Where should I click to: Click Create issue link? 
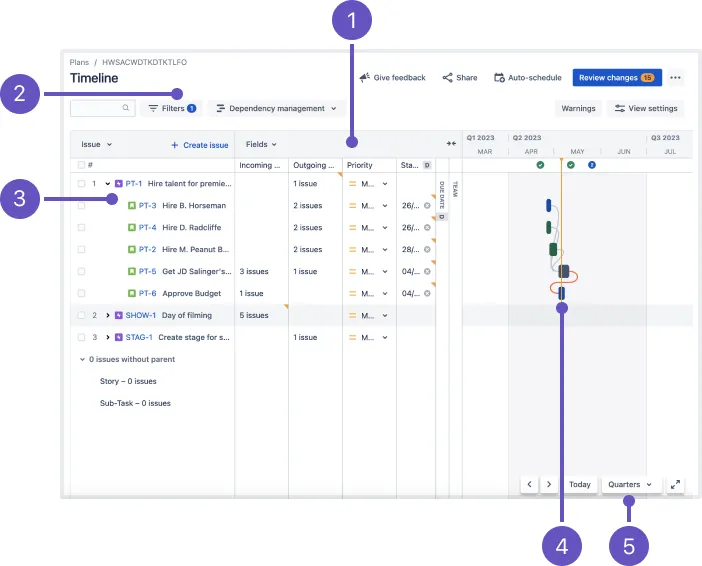(x=200, y=145)
